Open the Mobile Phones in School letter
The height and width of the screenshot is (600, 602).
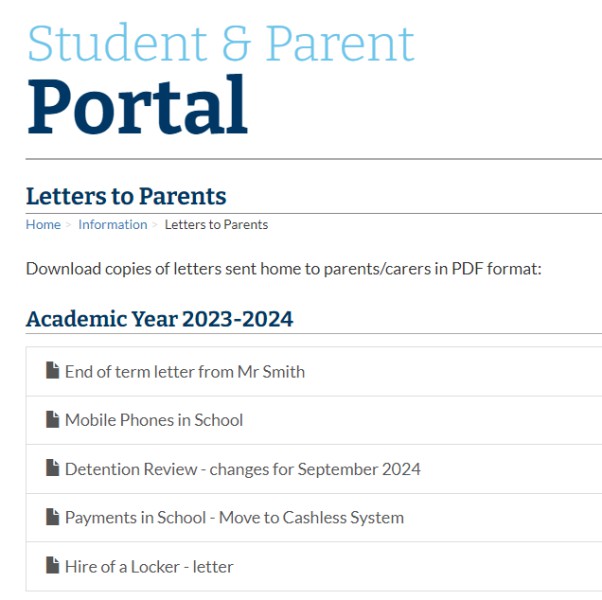click(x=154, y=420)
